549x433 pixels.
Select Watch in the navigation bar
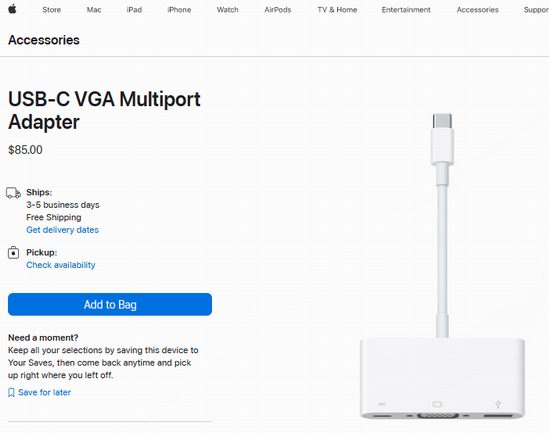[x=228, y=10]
